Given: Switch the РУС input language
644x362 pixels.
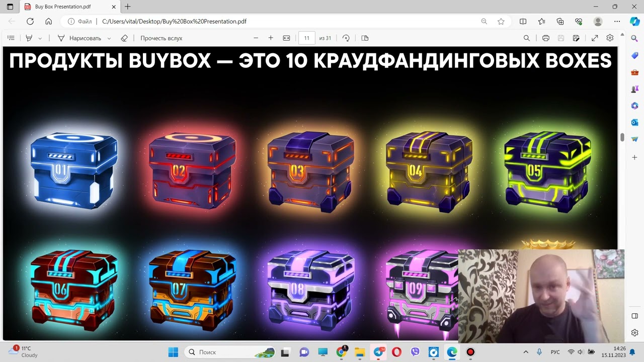Looking at the screenshot, I should [x=555, y=352].
